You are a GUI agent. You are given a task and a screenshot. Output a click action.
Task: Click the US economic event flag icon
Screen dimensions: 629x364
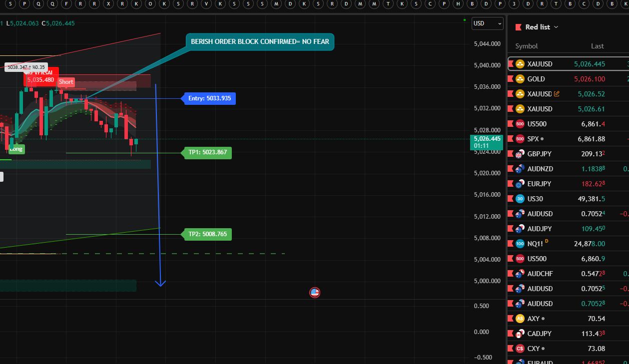(x=314, y=293)
